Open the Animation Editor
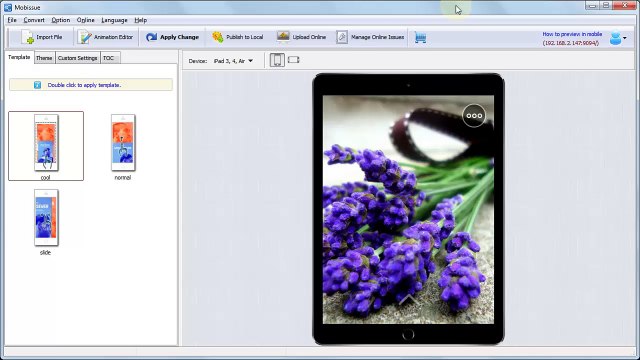Image resolution: width=640 pixels, height=360 pixels. coord(105,37)
